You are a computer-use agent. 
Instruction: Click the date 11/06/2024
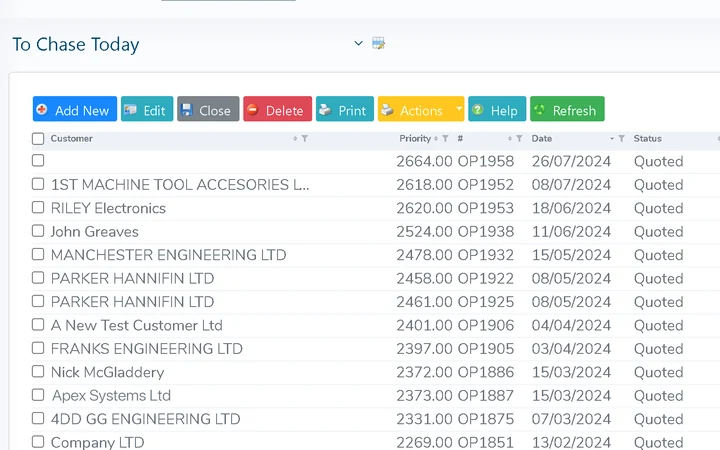[x=571, y=231]
